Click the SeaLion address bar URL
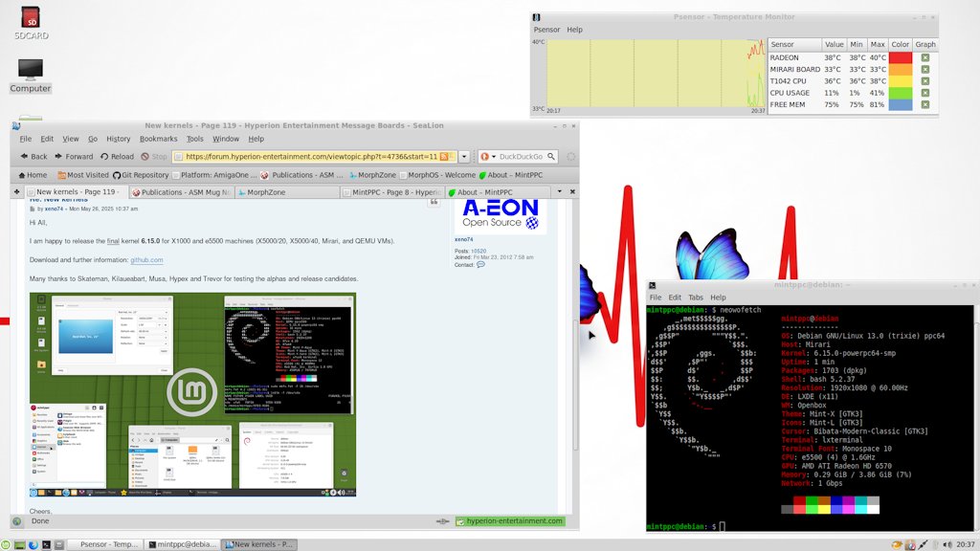The image size is (980, 551). (311, 157)
